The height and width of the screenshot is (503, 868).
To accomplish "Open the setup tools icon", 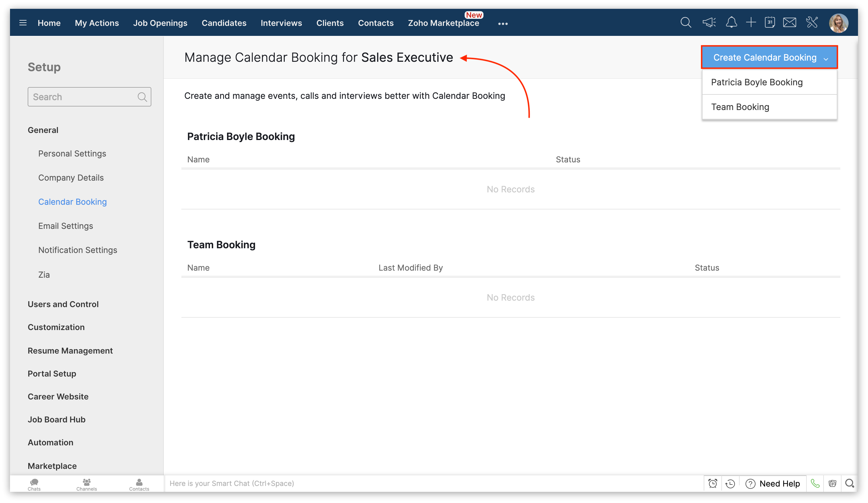I will click(811, 23).
